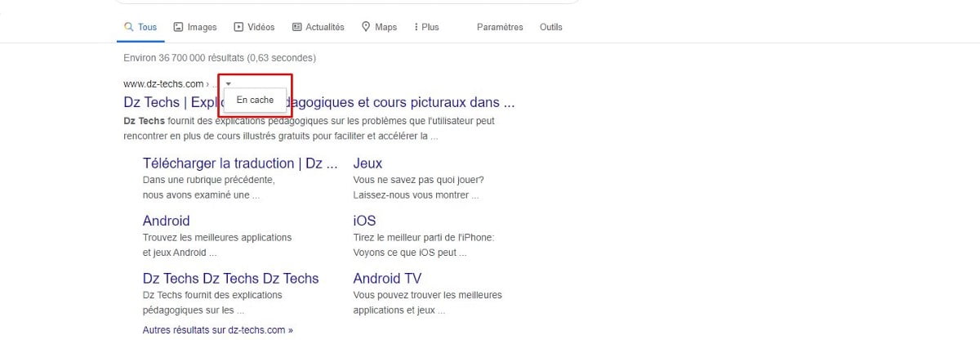Go to the iOS sitelink
The height and width of the screenshot is (349, 980).
click(x=364, y=221)
